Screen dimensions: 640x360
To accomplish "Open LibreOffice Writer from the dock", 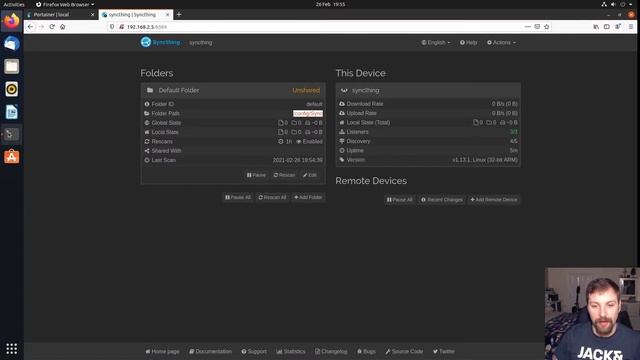I will 11,112.
